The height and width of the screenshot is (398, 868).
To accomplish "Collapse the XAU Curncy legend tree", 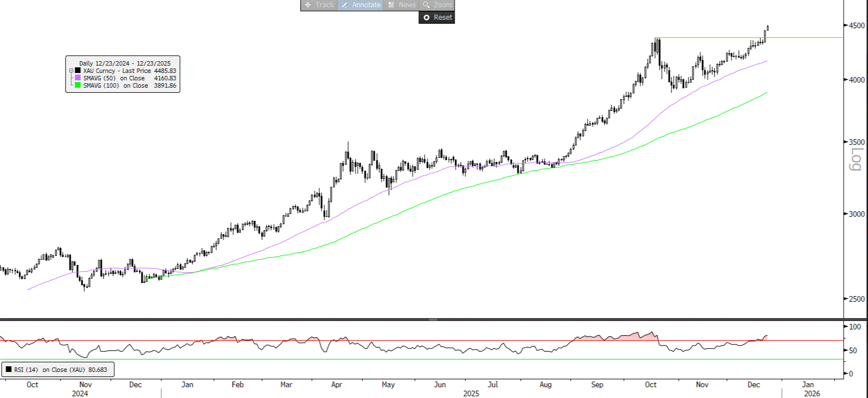I will [71, 71].
